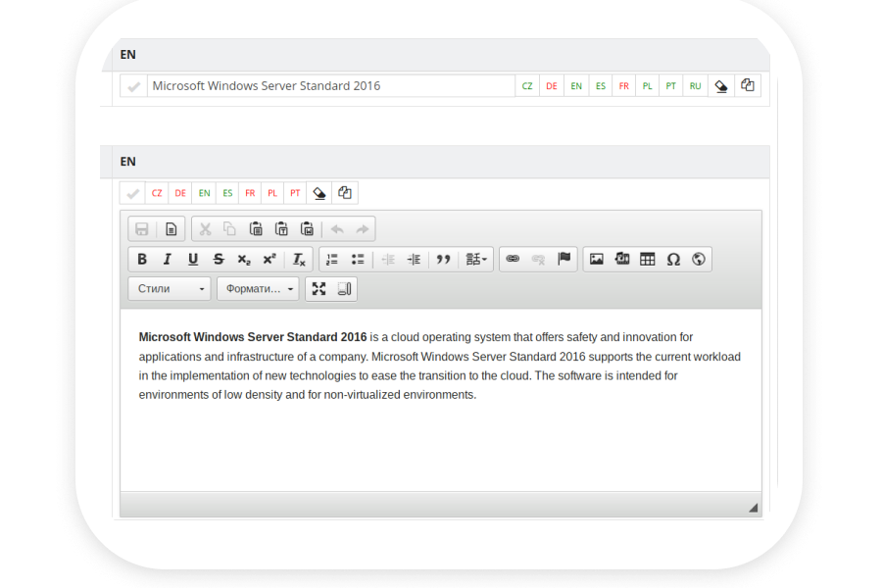Click the copy icon above description editor
Screen dimensions: 882x588
[345, 193]
